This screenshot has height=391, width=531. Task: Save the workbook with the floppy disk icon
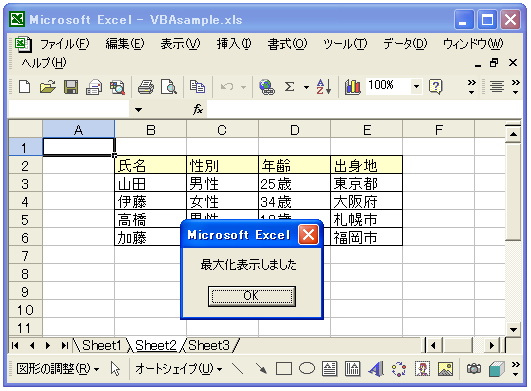pos(71,87)
